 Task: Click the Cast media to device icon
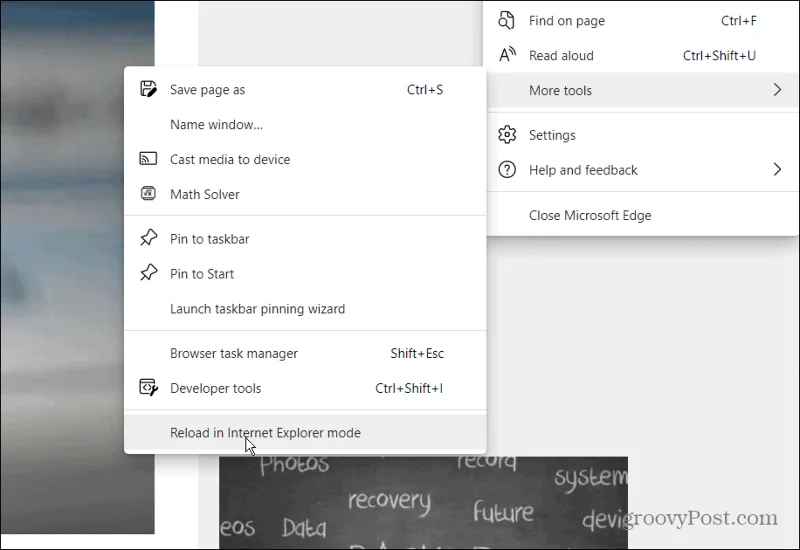(148, 159)
